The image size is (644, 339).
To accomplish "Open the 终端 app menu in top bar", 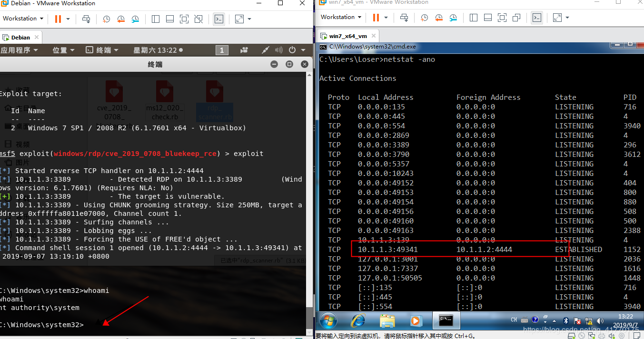I will pos(102,50).
